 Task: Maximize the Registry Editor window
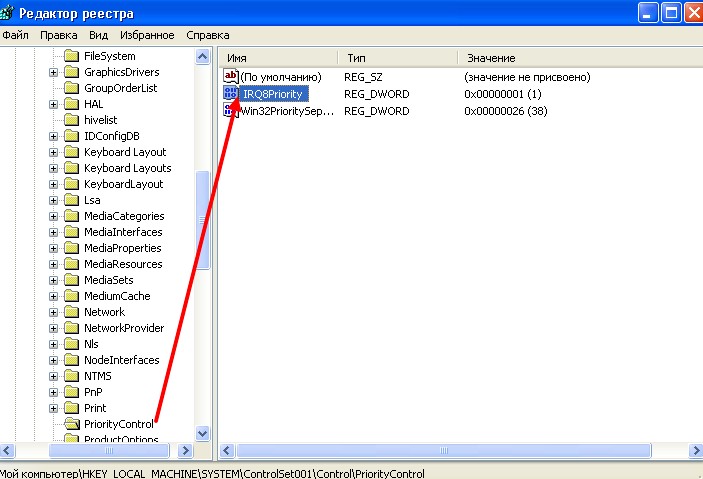point(671,13)
